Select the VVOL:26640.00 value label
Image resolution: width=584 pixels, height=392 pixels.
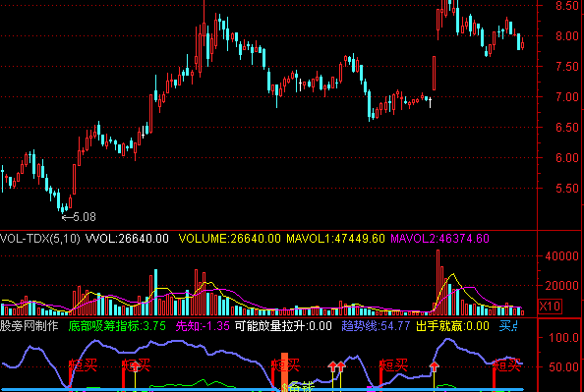point(127,239)
